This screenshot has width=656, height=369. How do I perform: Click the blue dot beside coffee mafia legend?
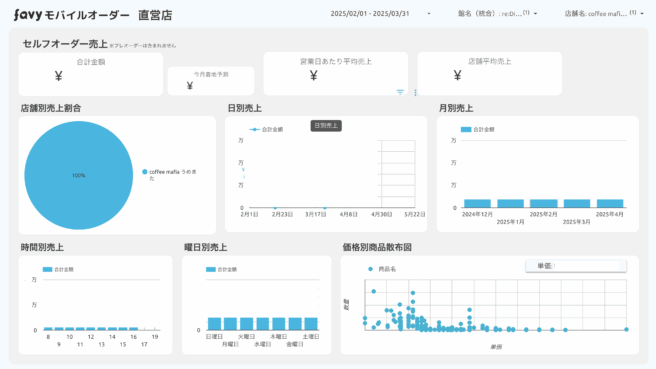(145, 172)
